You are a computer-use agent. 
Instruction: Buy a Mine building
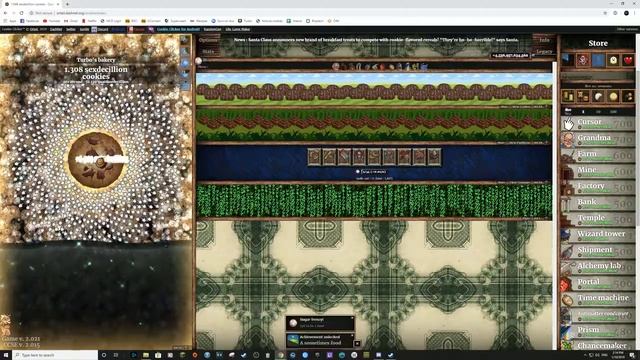(598, 171)
